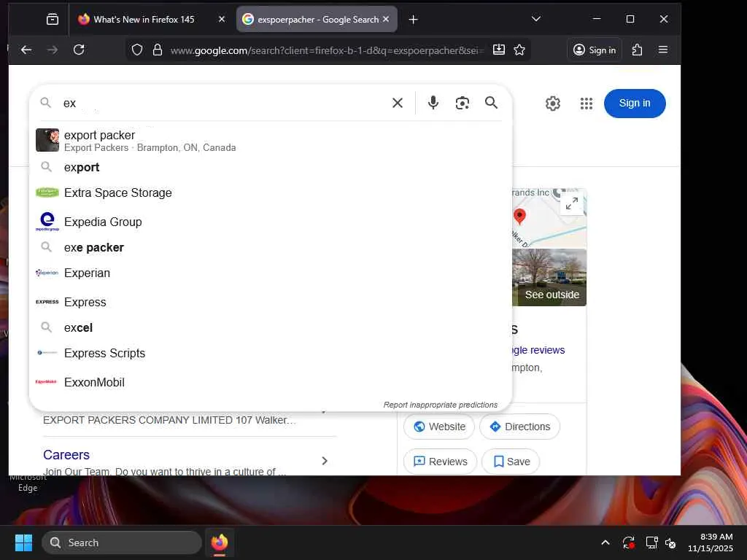The width and height of the screenshot is (747, 560).
Task: Pick exe packer suggestion
Action: pyautogui.click(x=270, y=248)
